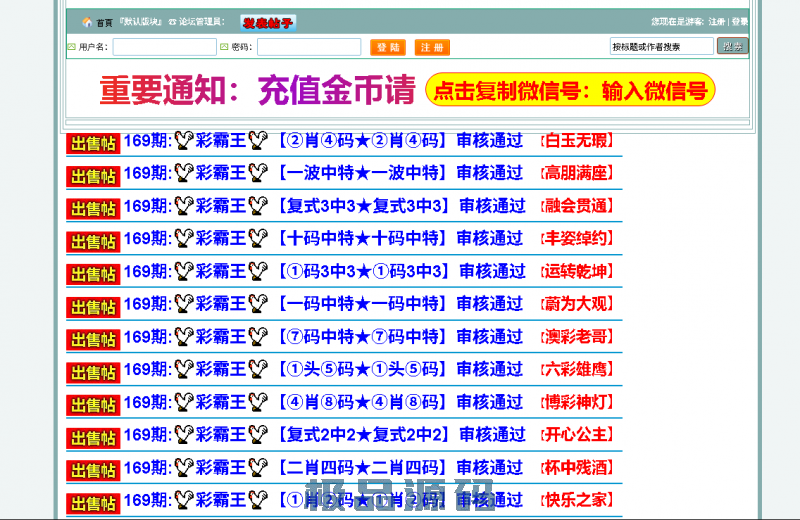Open the 【②肖④码★②肖④码】 post

click(x=362, y=141)
